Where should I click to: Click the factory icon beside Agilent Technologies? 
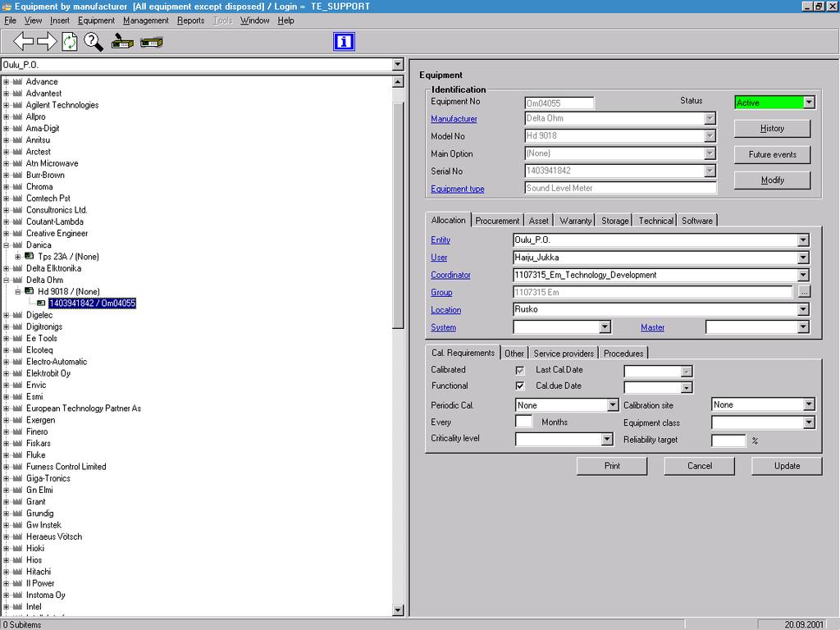[18, 105]
